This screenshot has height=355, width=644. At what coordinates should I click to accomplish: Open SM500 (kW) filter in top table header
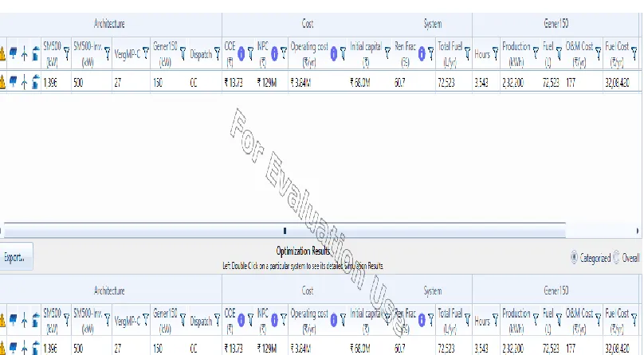click(66, 53)
